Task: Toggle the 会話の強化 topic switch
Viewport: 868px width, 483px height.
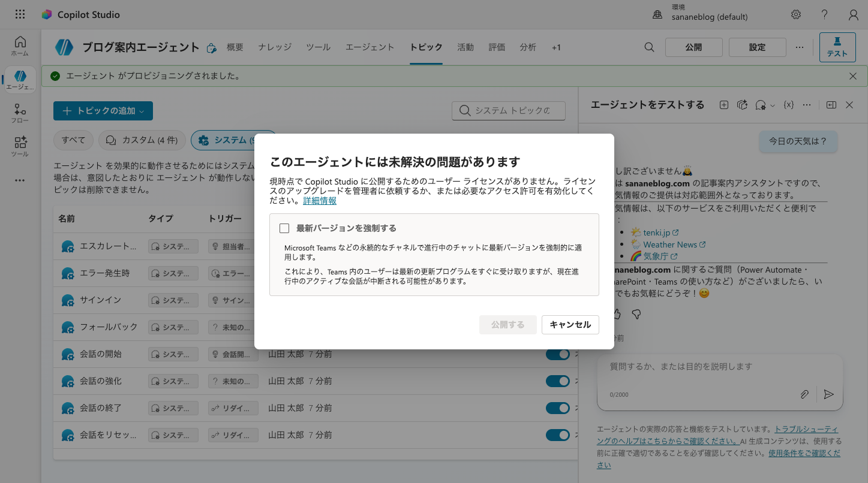Action: pyautogui.click(x=557, y=381)
